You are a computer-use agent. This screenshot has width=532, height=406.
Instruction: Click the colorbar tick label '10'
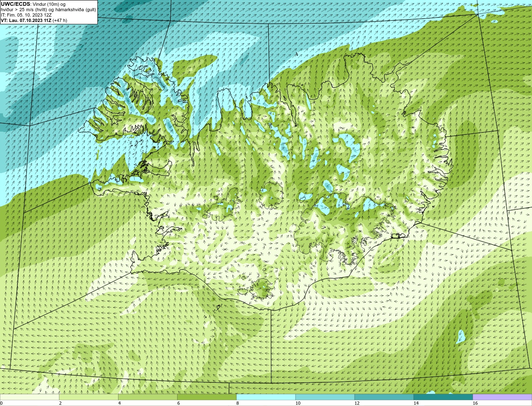(298, 403)
